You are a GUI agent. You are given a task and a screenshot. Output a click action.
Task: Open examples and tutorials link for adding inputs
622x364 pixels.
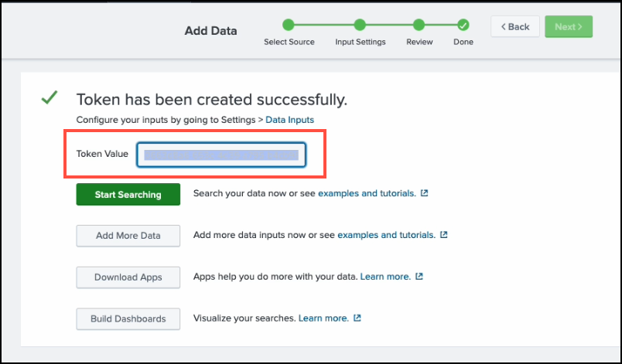tap(386, 235)
